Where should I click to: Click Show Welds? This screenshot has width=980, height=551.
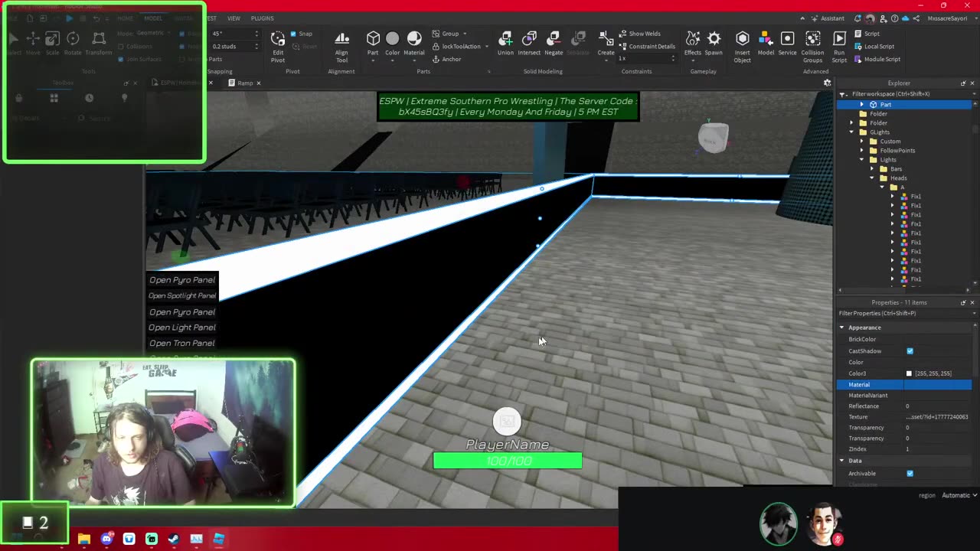(x=639, y=34)
